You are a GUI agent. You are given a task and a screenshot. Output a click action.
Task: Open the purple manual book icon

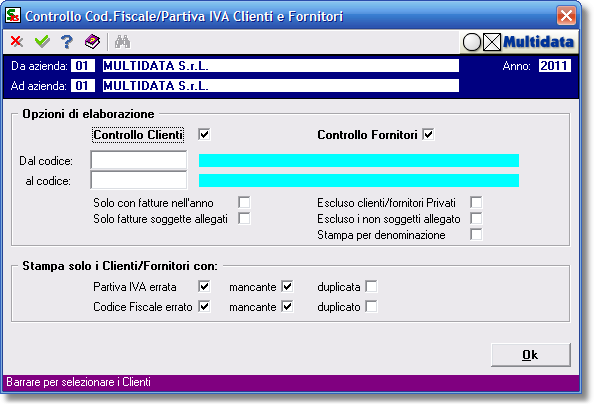click(92, 42)
